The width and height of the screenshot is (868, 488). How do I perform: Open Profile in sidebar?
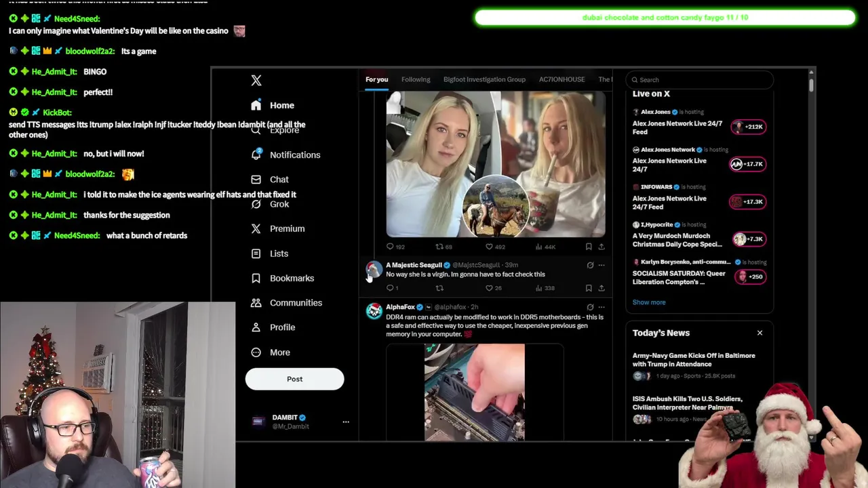coord(273,327)
